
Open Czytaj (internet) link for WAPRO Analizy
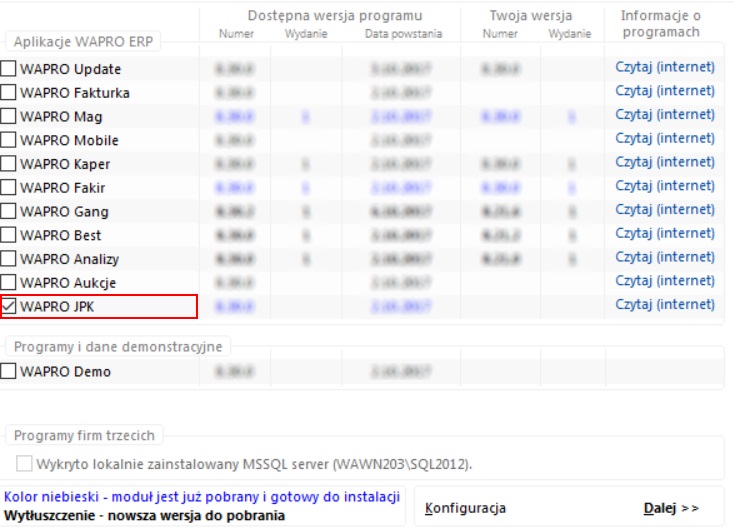(665, 257)
